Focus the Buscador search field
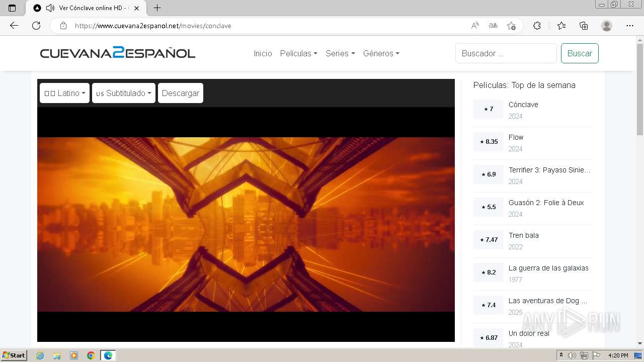This screenshot has height=362, width=644. tap(506, 53)
